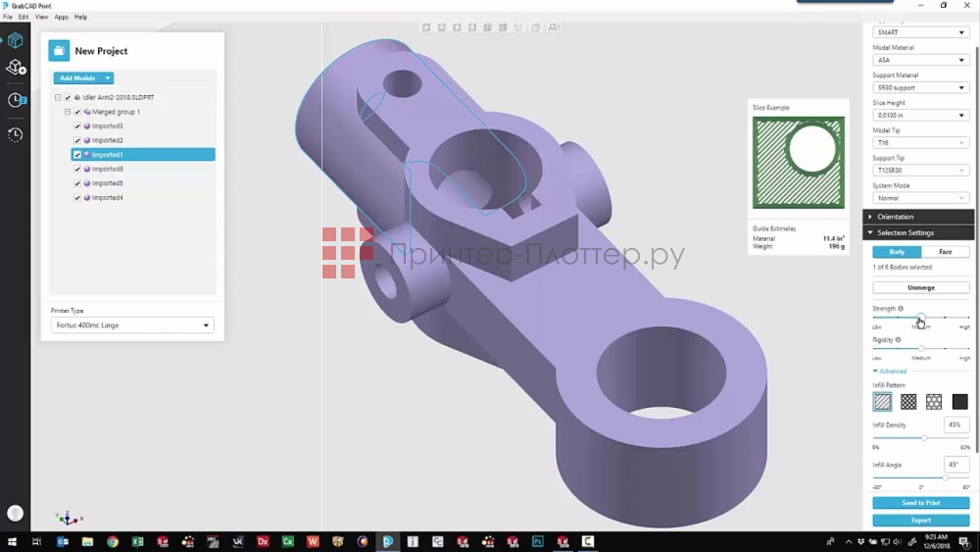Choose the double dense crosshatch infill pattern
This screenshot has width=980, height=552.
pyautogui.click(x=908, y=401)
